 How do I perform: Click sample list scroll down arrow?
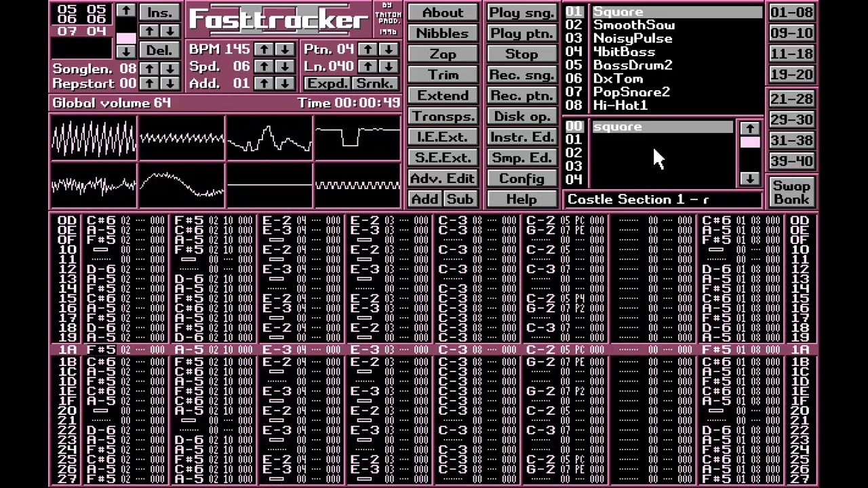[749, 179]
